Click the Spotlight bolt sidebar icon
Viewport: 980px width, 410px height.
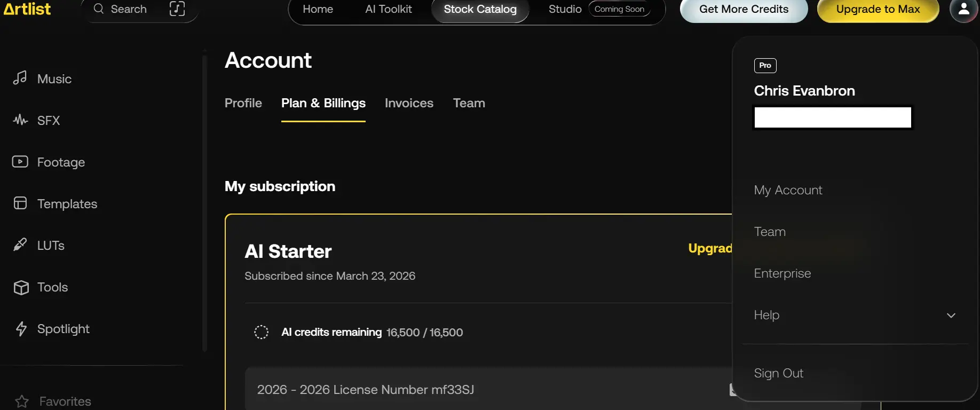pyautogui.click(x=21, y=329)
